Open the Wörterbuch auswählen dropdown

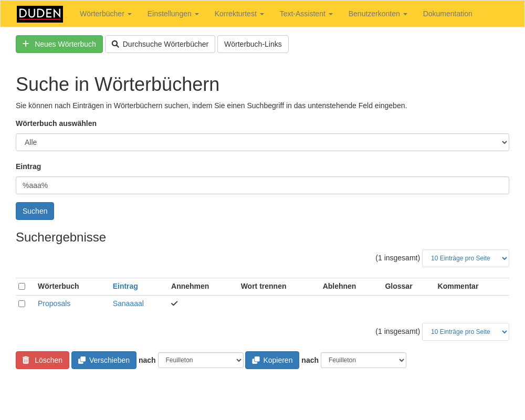262,142
